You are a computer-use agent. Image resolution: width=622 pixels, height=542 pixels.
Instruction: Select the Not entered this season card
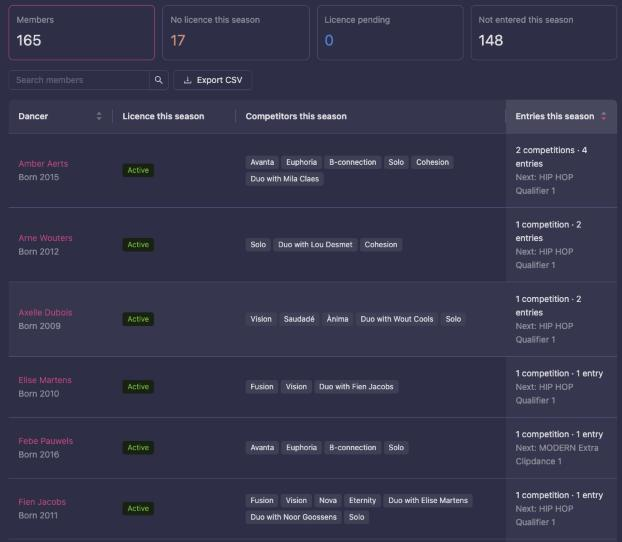point(544,33)
